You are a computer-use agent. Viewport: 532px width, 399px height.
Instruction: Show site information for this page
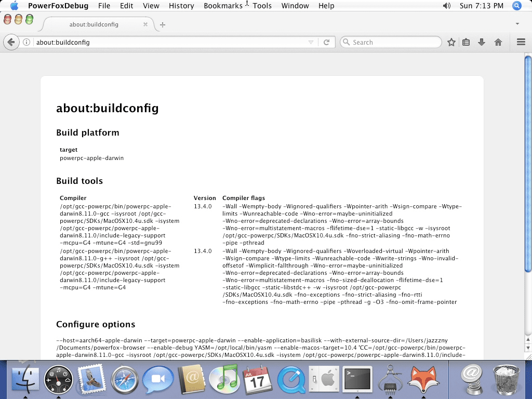pyautogui.click(x=26, y=42)
